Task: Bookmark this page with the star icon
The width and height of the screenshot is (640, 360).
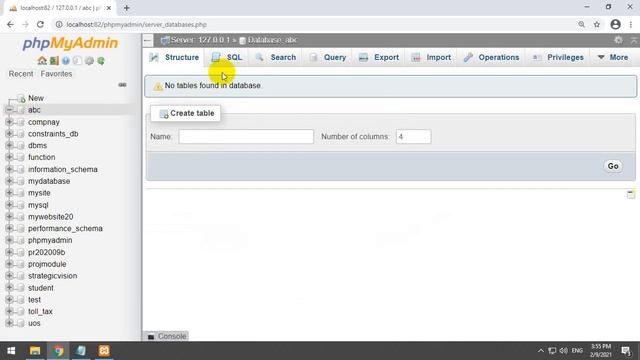Action: point(597,24)
